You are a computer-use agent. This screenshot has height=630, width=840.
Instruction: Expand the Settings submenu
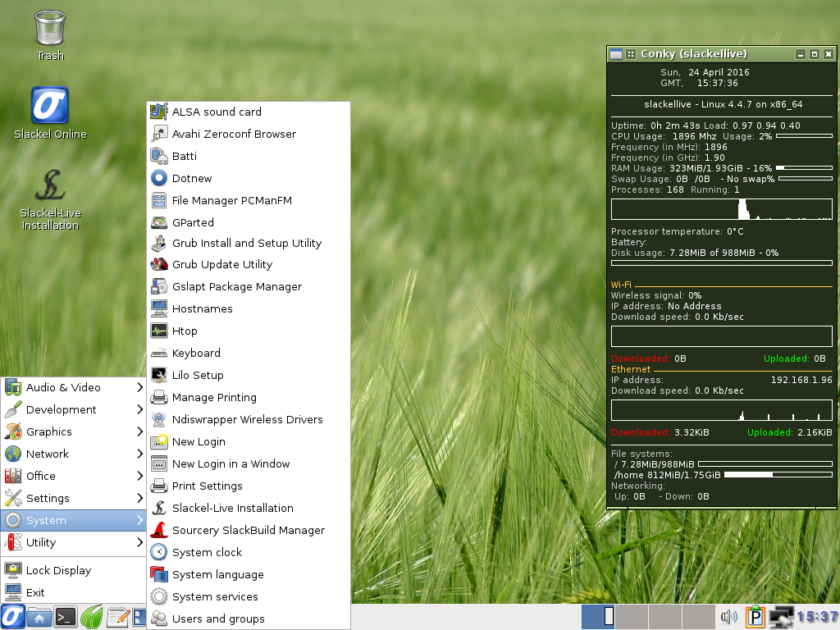tap(73, 498)
